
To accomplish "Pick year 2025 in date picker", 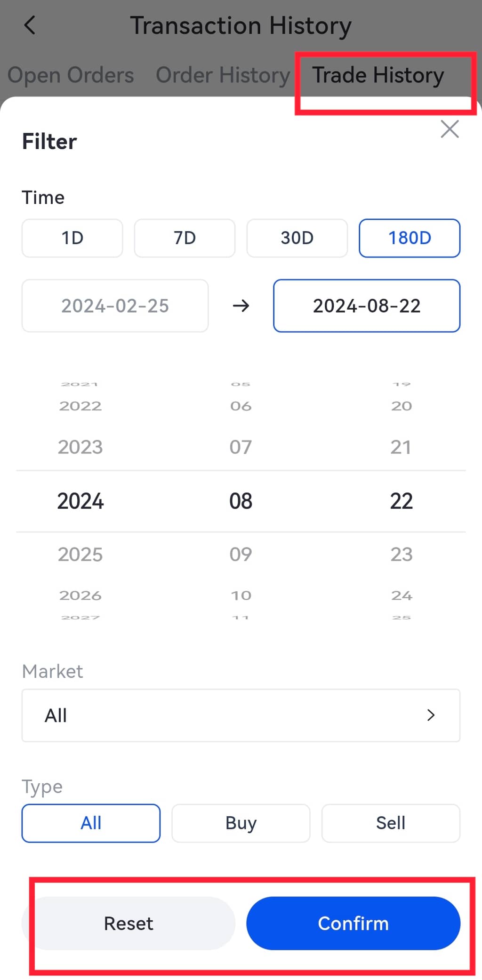I will click(80, 554).
